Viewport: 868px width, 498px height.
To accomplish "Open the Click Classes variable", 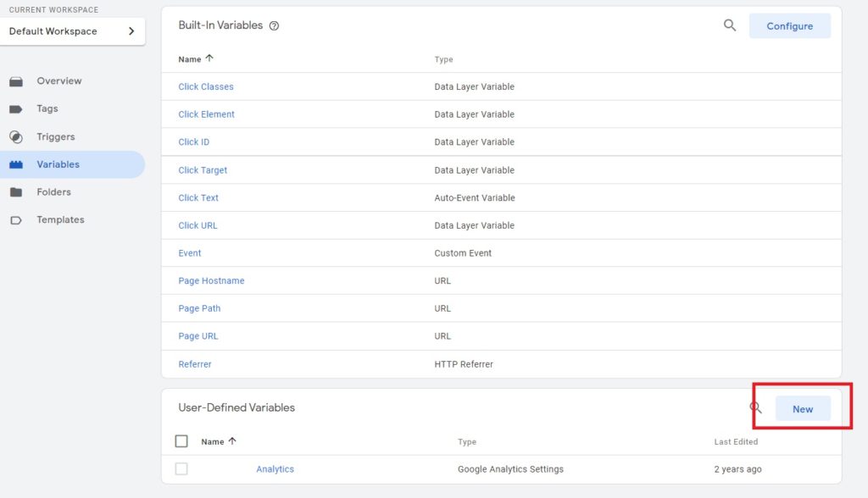I will click(206, 86).
